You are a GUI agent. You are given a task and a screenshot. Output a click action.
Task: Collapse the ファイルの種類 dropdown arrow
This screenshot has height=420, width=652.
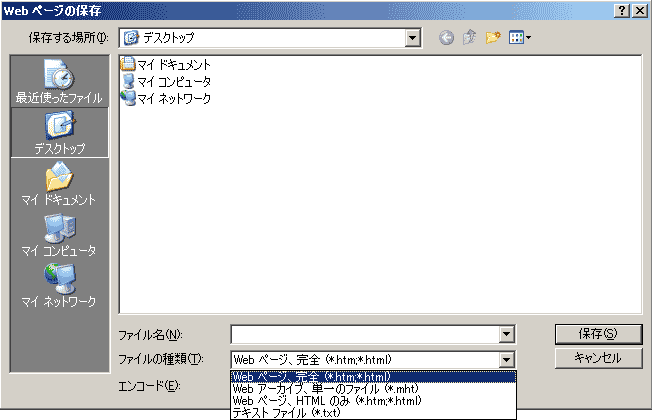tap(507, 360)
